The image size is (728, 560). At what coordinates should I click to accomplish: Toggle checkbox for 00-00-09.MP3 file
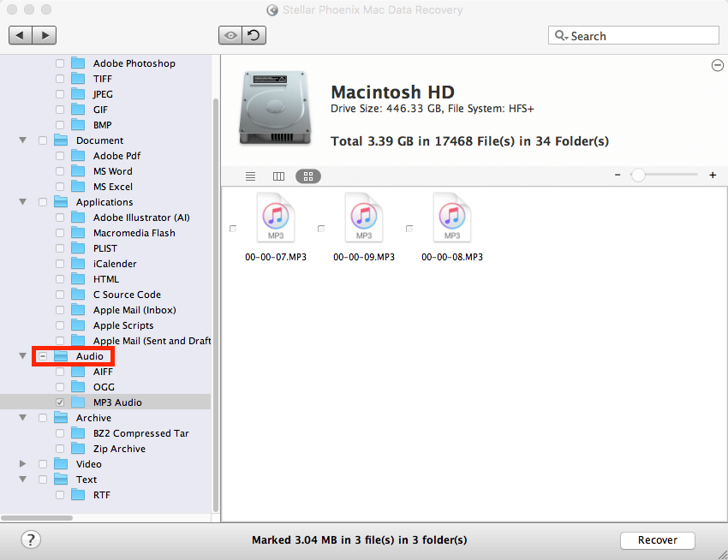(x=321, y=229)
